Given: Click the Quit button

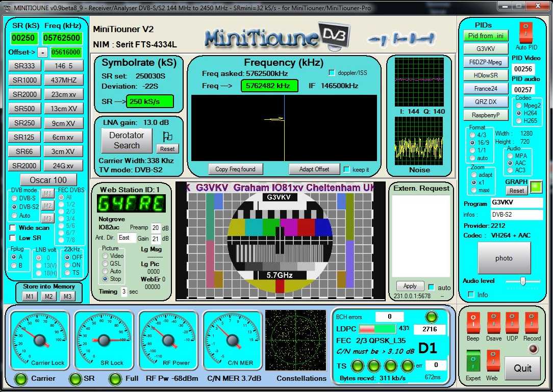Looking at the screenshot, I should (x=522, y=369).
